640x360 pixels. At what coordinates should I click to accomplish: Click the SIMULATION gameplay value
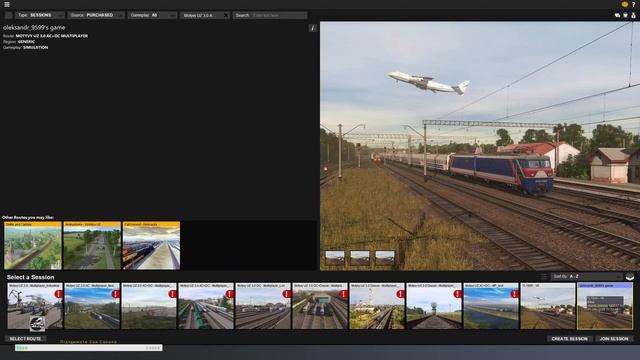pyautogui.click(x=36, y=47)
